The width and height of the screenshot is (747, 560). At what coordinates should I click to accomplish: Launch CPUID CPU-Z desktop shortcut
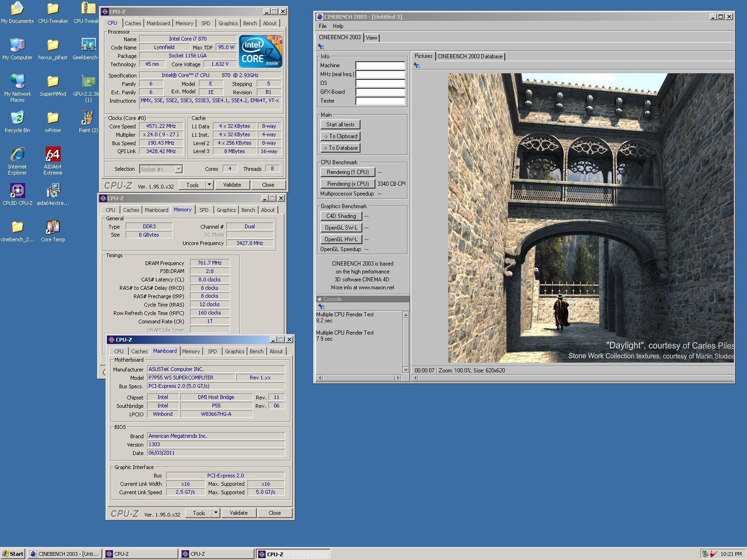pyautogui.click(x=17, y=195)
